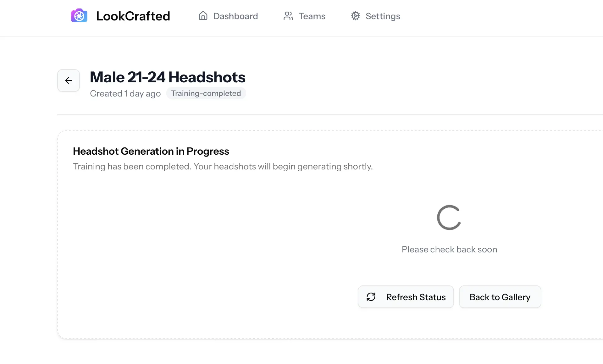Navigate to the Dashboard page
This screenshot has height=364, width=603.
click(235, 16)
